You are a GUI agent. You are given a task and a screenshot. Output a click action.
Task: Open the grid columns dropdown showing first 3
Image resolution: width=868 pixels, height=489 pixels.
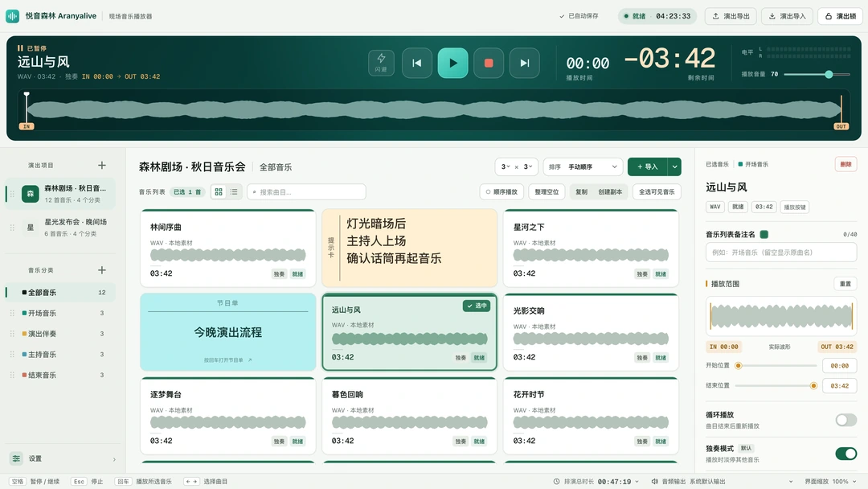click(x=506, y=166)
